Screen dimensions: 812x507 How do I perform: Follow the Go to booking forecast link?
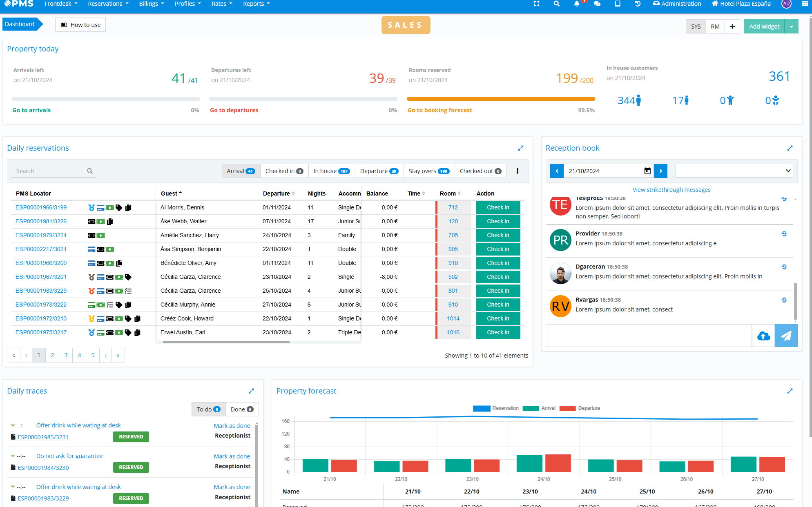pos(439,110)
